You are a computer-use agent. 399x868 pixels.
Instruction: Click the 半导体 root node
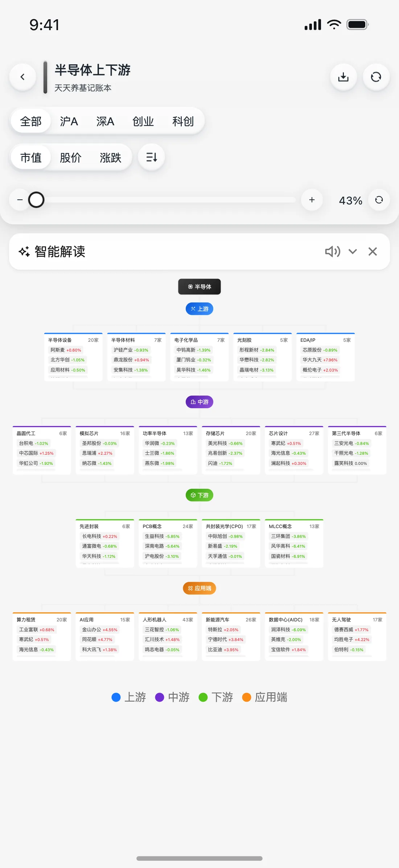tap(199, 287)
